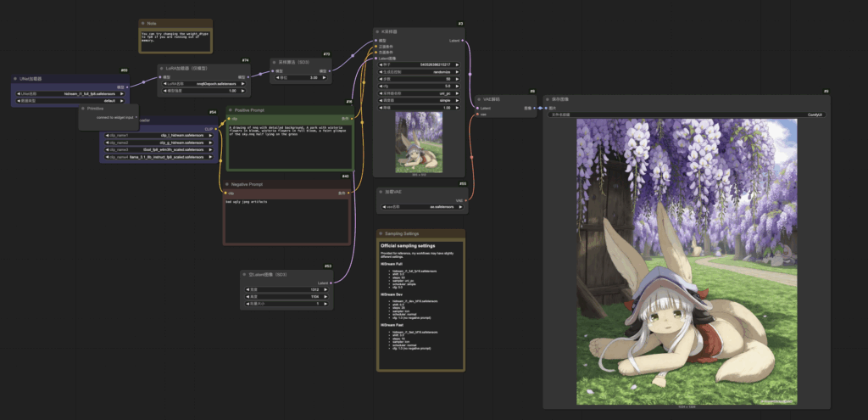Open the 采样器名称 uni_pc combo
Image resolution: width=868 pixels, height=420 pixels.
(x=419, y=93)
